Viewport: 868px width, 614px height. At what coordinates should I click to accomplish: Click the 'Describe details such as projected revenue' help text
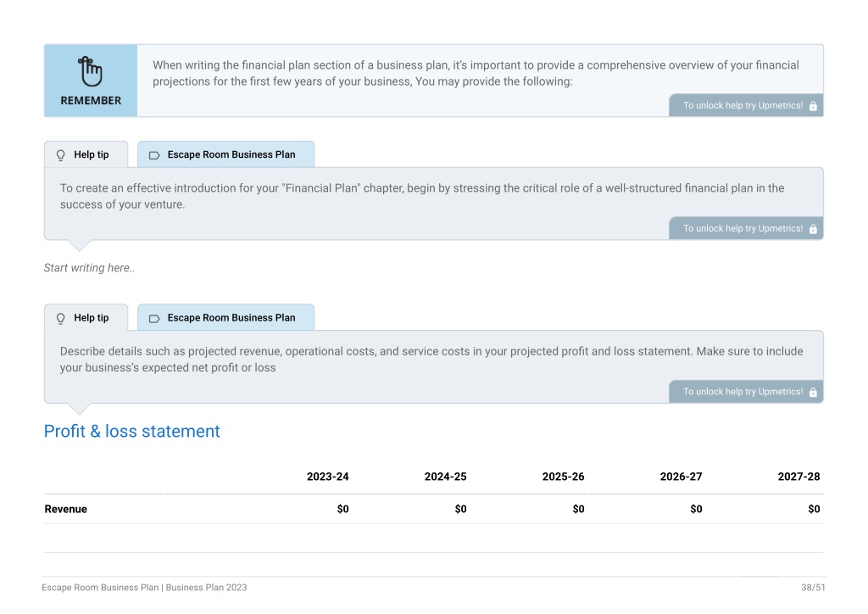coord(431,360)
